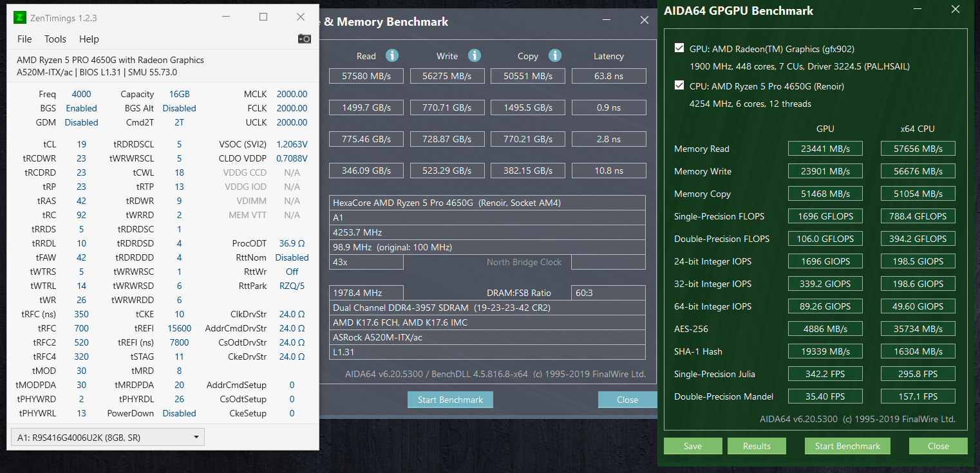Open Results in the GPGPU Benchmark window
This screenshot has height=473, width=980.
tap(757, 446)
